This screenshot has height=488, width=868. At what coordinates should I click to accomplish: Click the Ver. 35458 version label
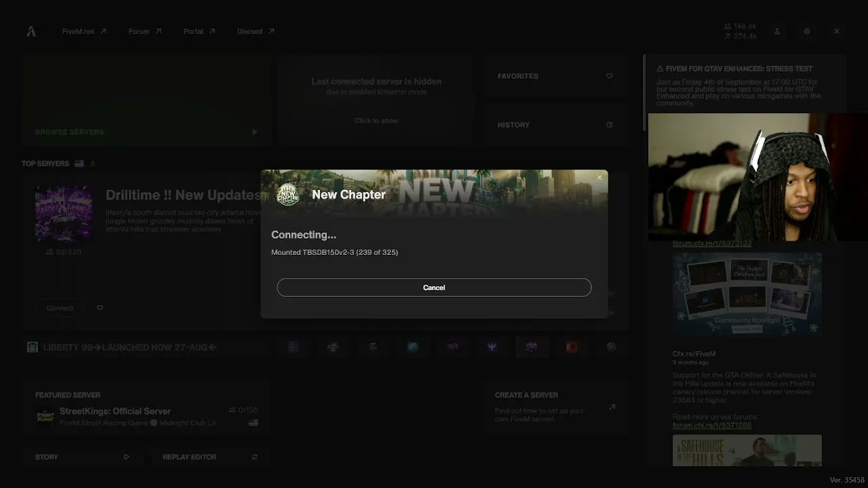pos(847,480)
